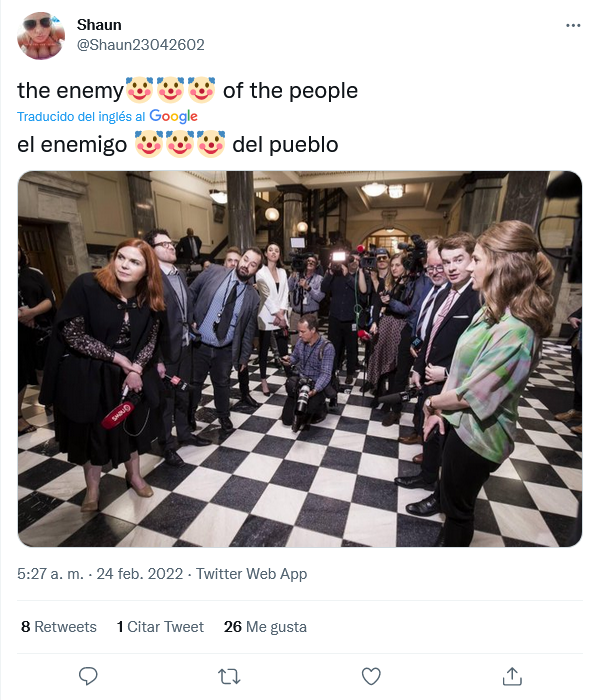Open the tweet photo of reporters
Viewport: 598px width, 700px height.
(300, 359)
